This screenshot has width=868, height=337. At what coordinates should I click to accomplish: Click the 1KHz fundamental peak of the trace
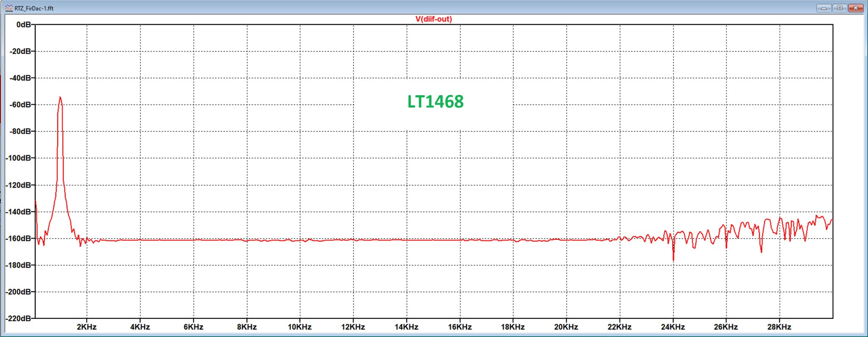60,98
